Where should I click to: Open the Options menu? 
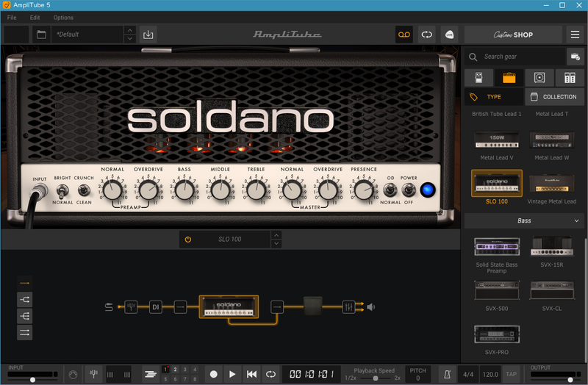(x=63, y=18)
